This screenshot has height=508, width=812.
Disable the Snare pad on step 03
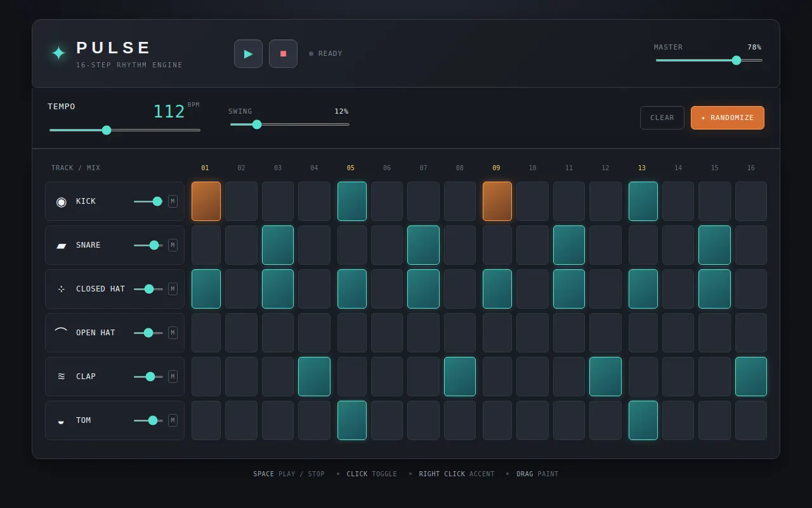[x=278, y=245]
